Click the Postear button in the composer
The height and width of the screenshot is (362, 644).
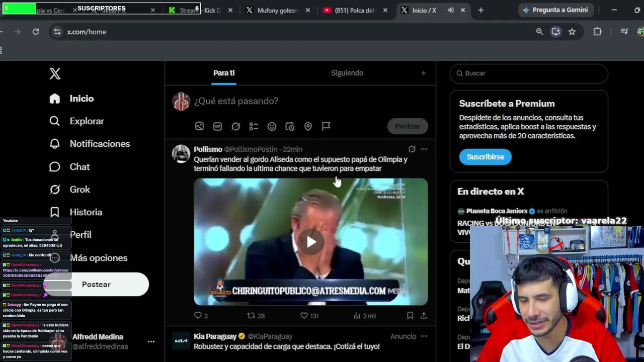(408, 126)
